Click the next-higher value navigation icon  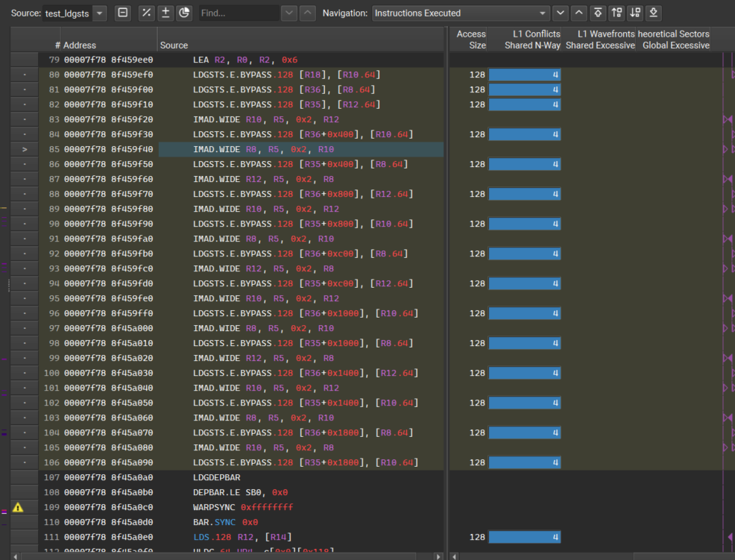pyautogui.click(x=616, y=13)
